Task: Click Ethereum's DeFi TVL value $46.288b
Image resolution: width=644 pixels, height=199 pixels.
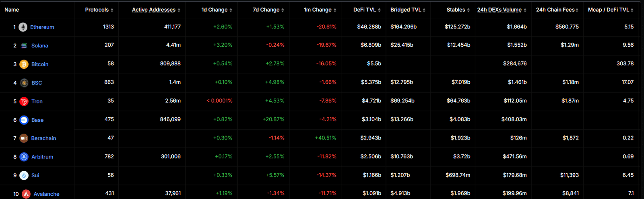Action: click(369, 27)
